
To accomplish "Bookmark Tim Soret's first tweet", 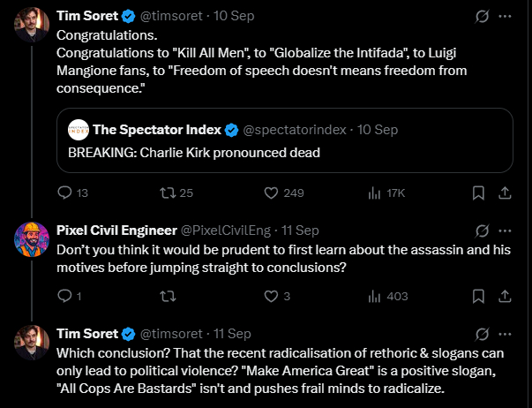I will pyautogui.click(x=477, y=193).
